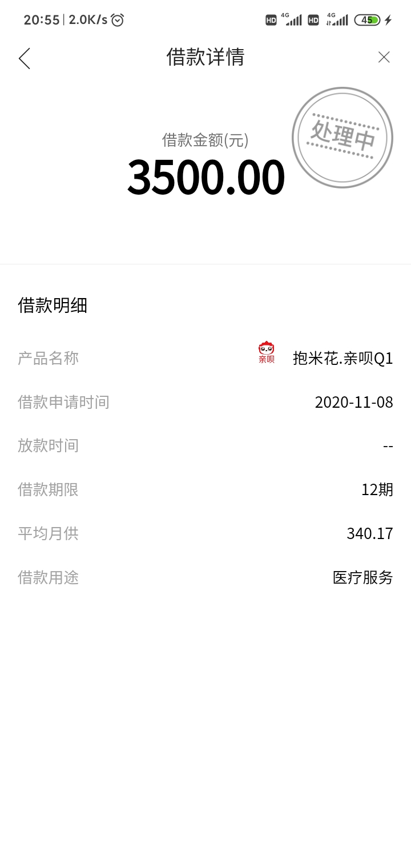Tap the alarm clock status icon
This screenshot has height=868, width=411.
[117, 20]
